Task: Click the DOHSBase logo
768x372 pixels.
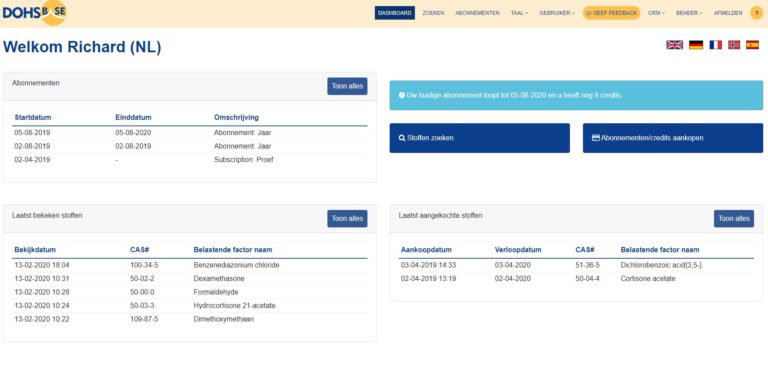Action: tap(34, 13)
